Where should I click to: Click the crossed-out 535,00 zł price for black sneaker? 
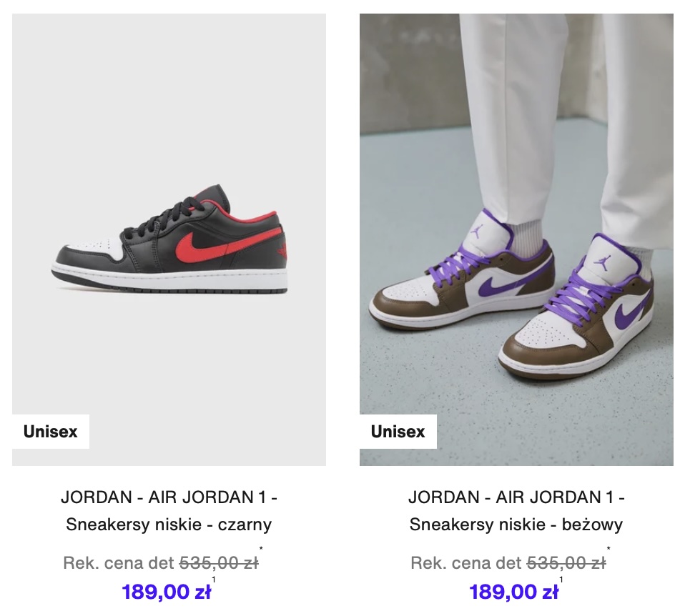(219, 562)
